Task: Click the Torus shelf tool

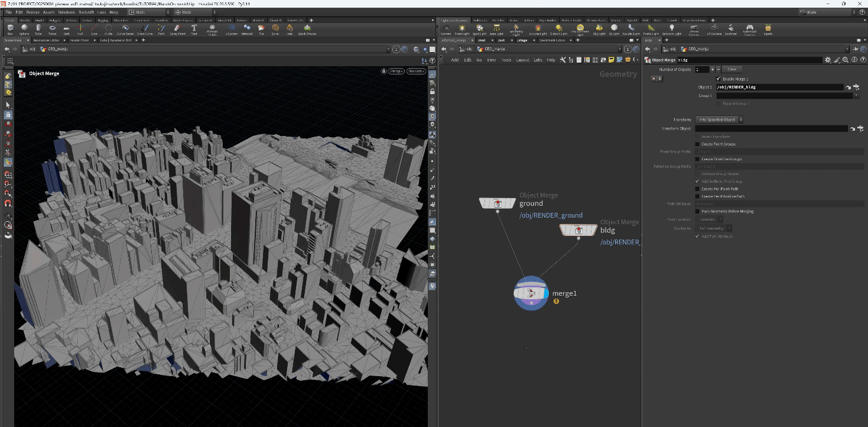Action: pyautogui.click(x=52, y=28)
